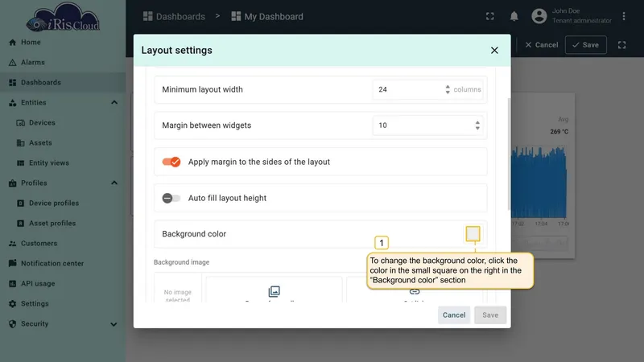Go to Devices in sidebar

click(x=63, y=123)
